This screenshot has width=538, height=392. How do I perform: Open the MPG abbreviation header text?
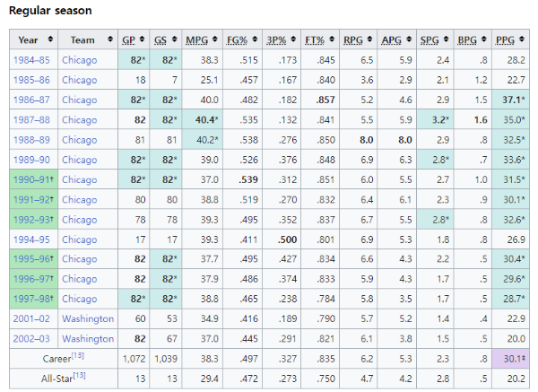tap(197, 40)
